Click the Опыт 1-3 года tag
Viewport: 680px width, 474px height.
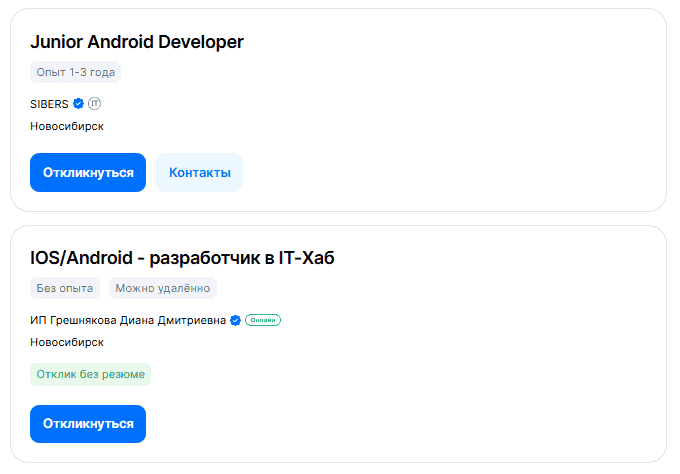click(75, 72)
